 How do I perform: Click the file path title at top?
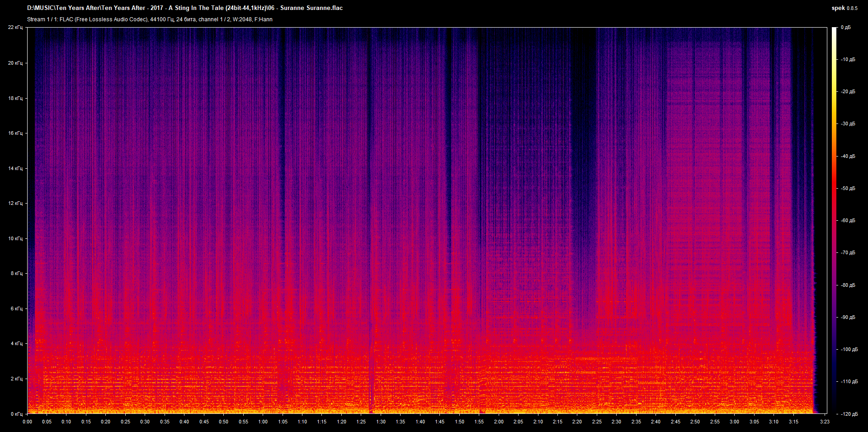pos(184,8)
